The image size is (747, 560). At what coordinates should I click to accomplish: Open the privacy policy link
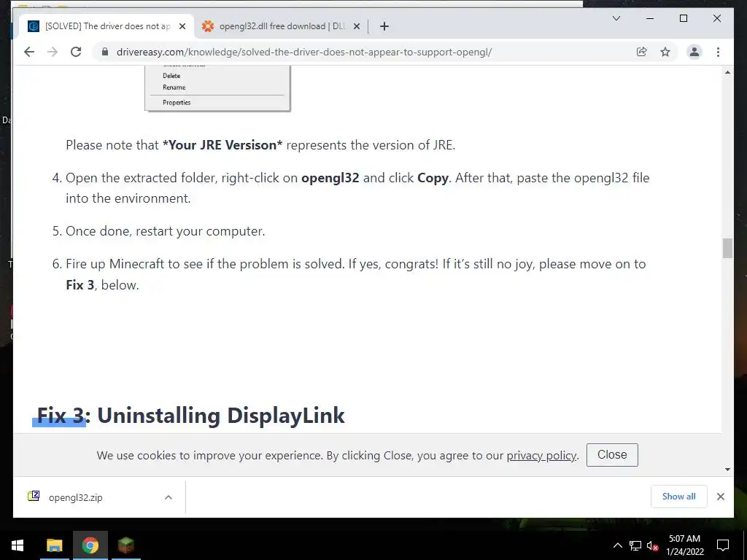pyautogui.click(x=541, y=455)
